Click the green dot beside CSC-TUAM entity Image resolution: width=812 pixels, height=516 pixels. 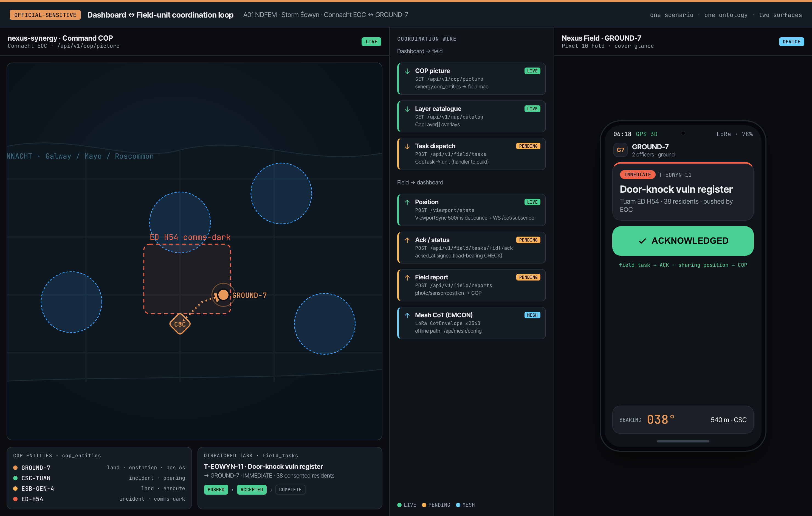[15, 478]
